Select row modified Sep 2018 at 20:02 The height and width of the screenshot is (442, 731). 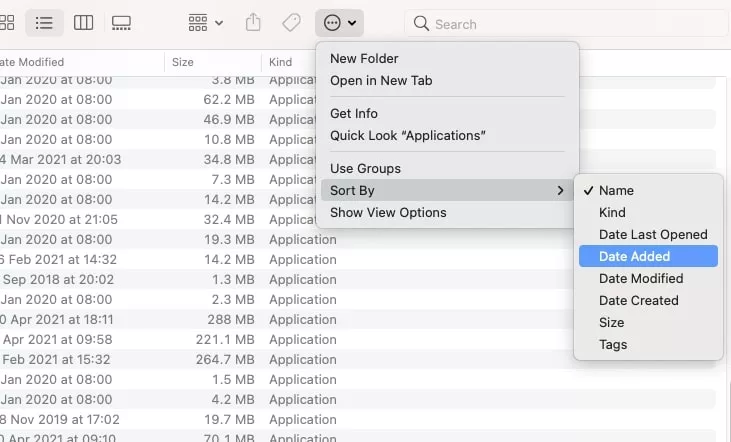[x=358, y=280]
